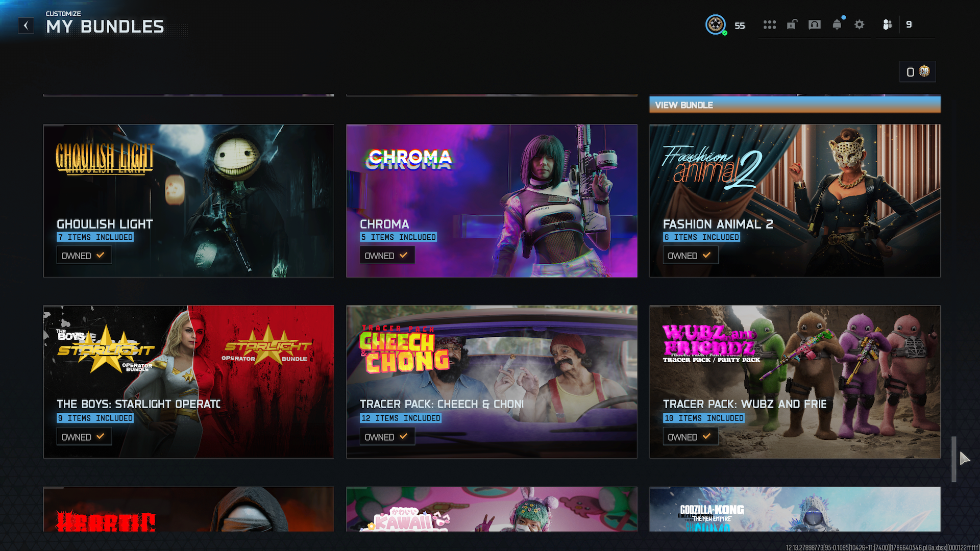Viewport: 980px width, 551px height.
Task: Open the player rank emblem profile
Action: tap(716, 24)
